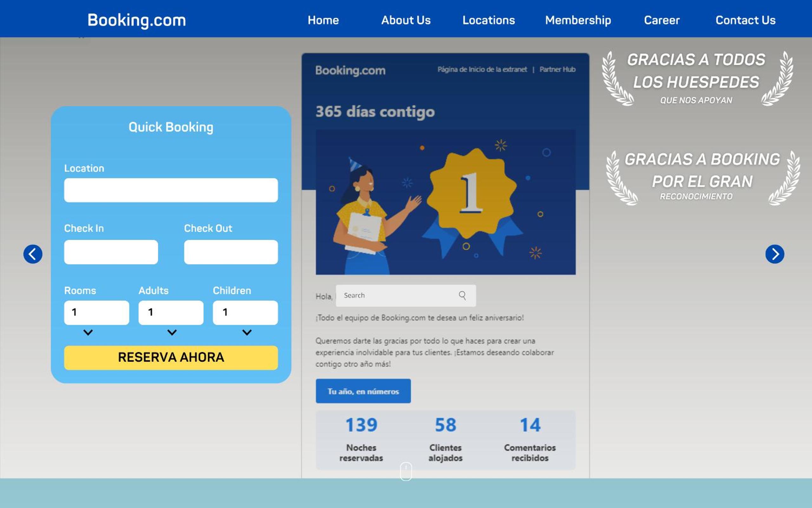The width and height of the screenshot is (812, 508).
Task: Click 'Página de Inicio de la extranet' link
Action: (482, 70)
